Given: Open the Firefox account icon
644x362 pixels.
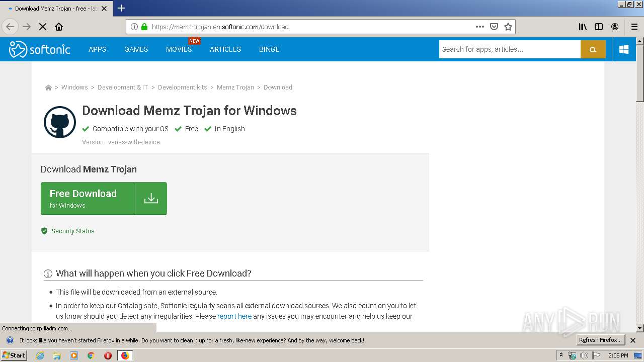Looking at the screenshot, I should click(615, 27).
